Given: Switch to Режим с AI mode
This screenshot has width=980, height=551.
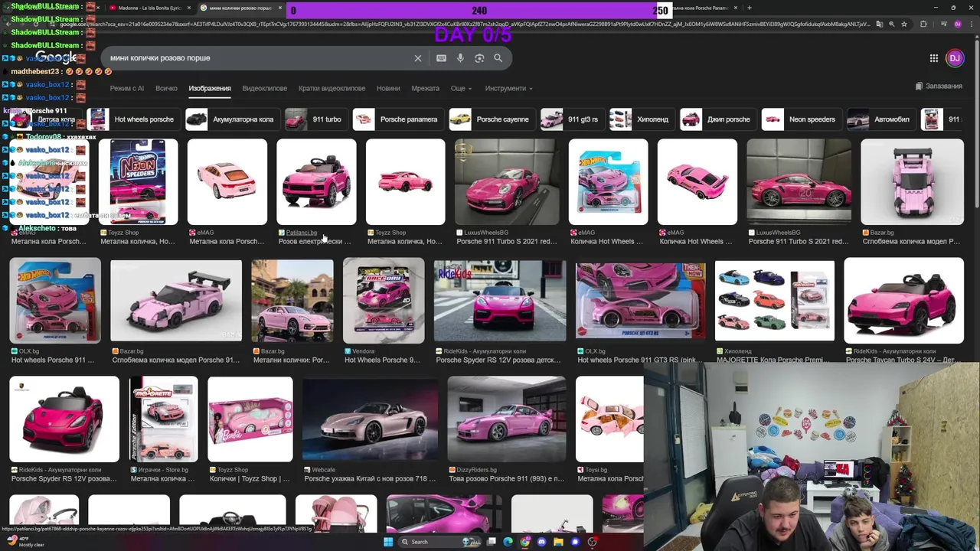Looking at the screenshot, I should [126, 88].
